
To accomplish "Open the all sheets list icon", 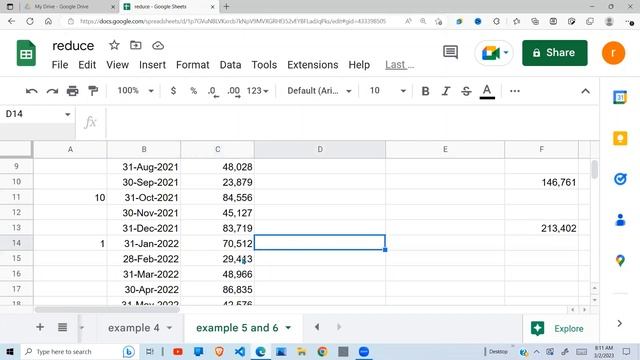I will tap(62, 327).
